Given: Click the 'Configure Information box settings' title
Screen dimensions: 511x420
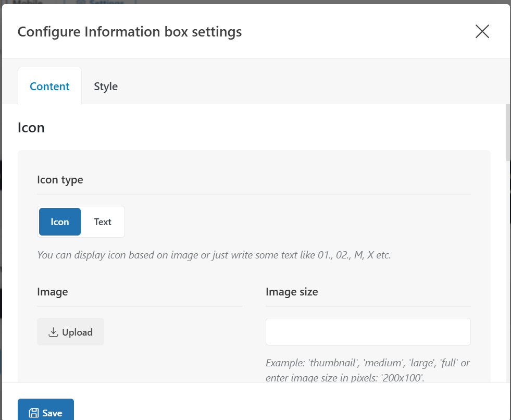Looking at the screenshot, I should (130, 32).
